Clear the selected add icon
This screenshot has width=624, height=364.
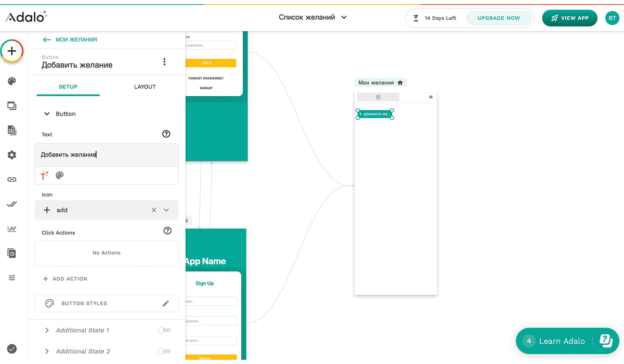(153, 210)
